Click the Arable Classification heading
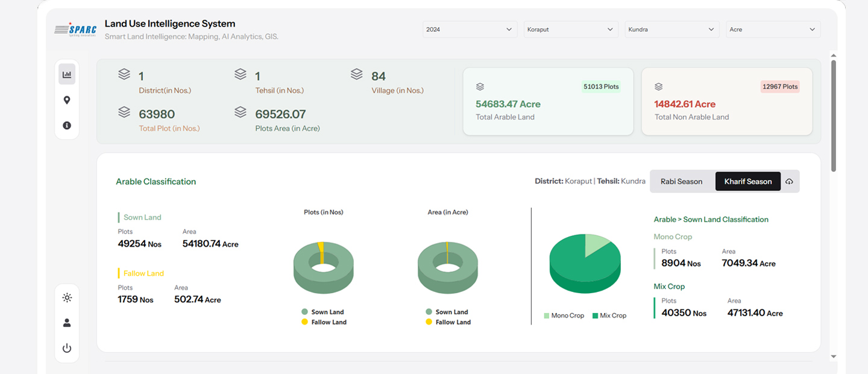Viewport: 868px width, 374px height. 156,182
